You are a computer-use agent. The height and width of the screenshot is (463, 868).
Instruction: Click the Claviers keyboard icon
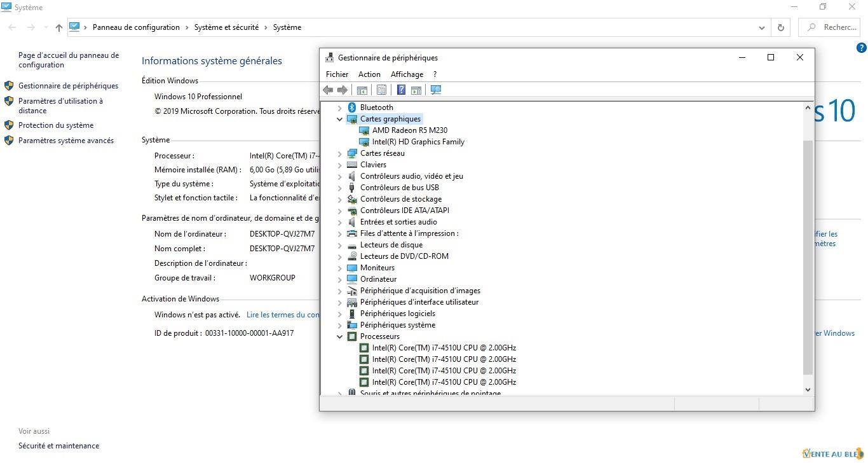click(x=352, y=165)
